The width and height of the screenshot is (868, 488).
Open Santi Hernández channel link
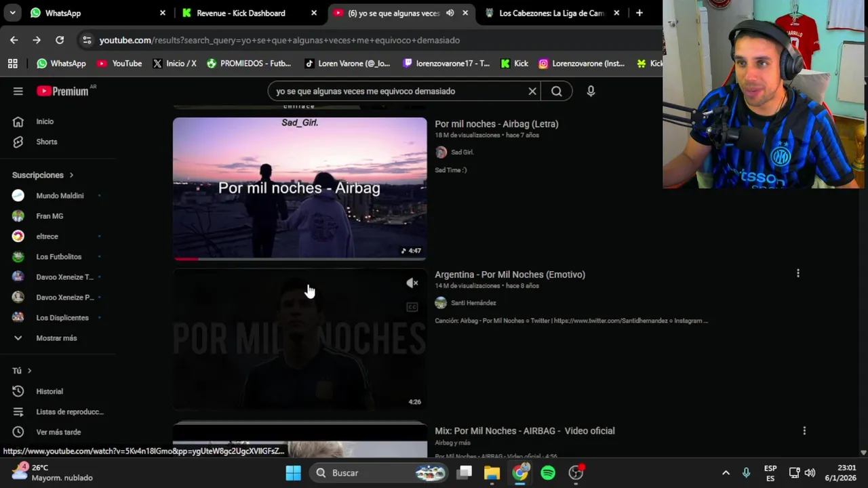point(473,303)
